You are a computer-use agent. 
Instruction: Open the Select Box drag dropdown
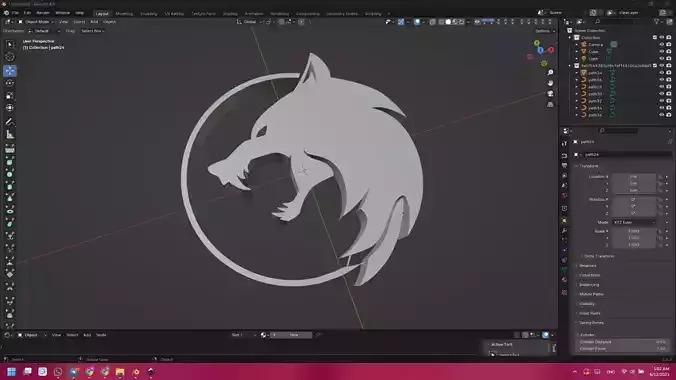(93, 31)
